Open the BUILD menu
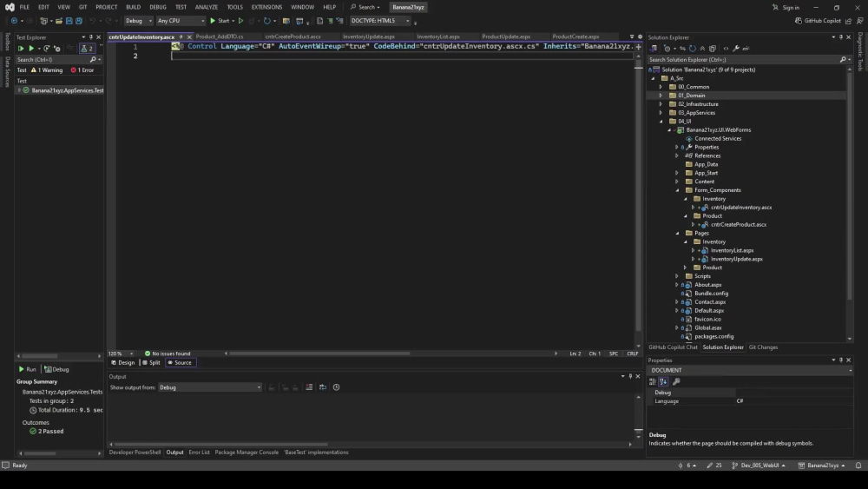 click(133, 7)
